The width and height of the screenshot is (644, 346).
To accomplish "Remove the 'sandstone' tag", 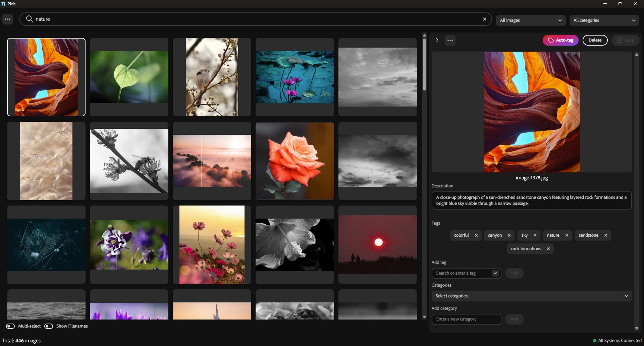I will 605,235.
